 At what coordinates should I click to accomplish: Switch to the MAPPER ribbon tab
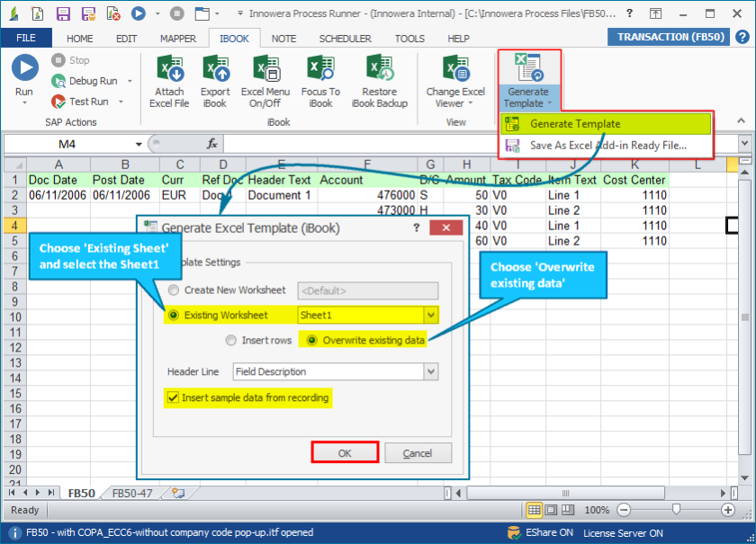point(177,39)
